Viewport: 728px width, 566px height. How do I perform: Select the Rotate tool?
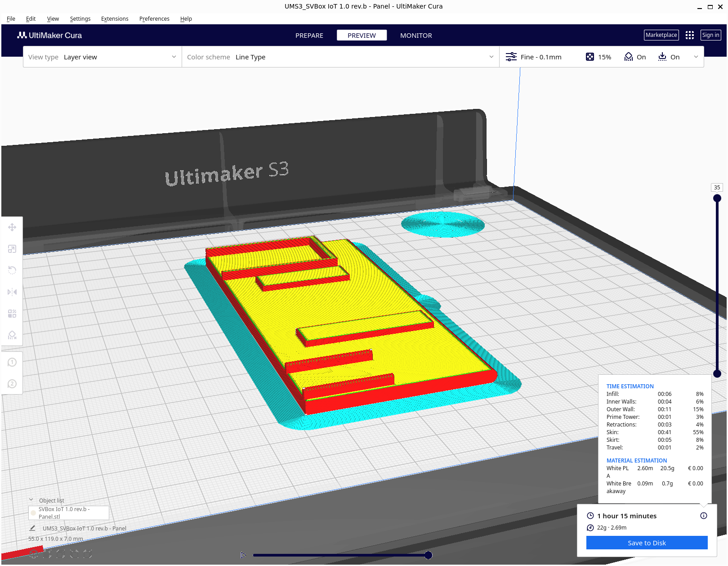(12, 270)
